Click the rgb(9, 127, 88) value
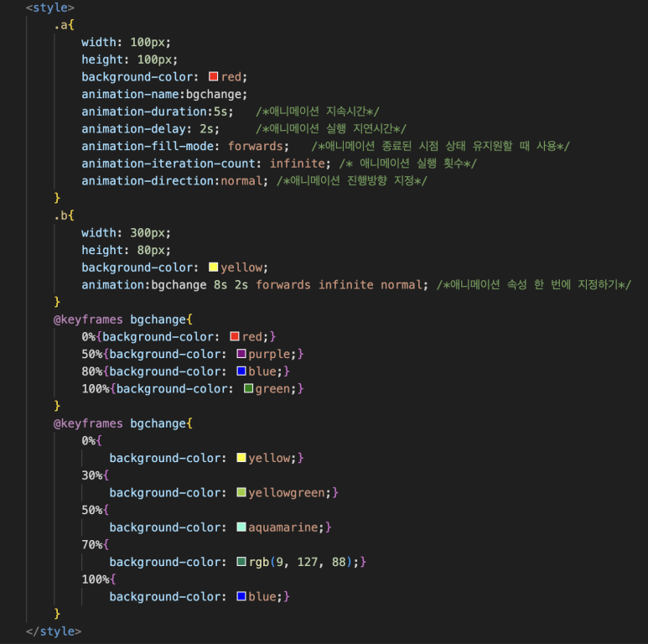This screenshot has width=648, height=644. 300,562
